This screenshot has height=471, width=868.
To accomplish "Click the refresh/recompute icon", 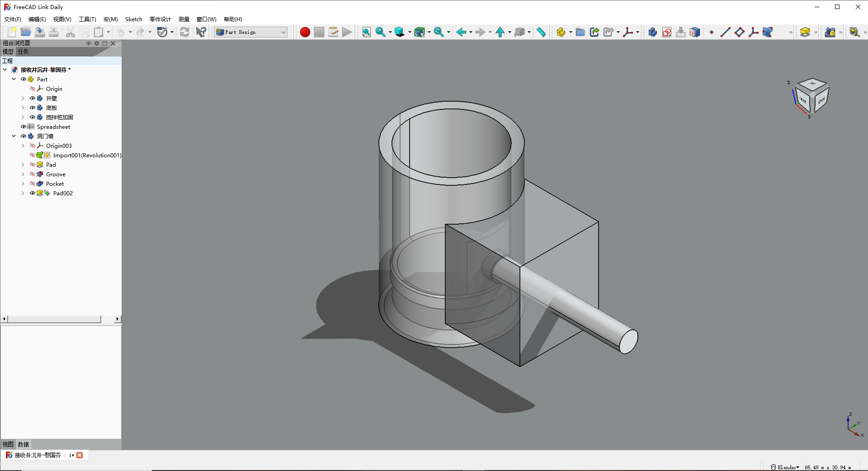I will (184, 32).
